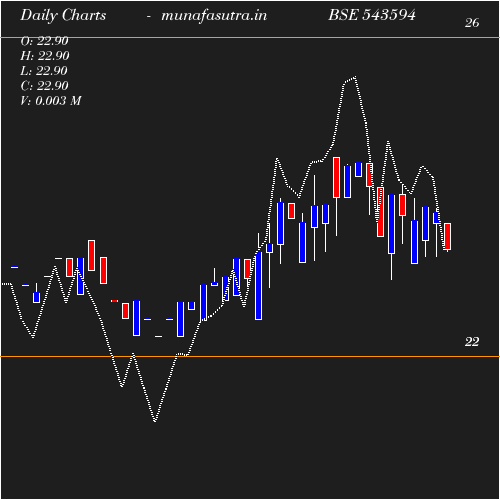Click the low price 'L: 22.90' value

[44, 71]
